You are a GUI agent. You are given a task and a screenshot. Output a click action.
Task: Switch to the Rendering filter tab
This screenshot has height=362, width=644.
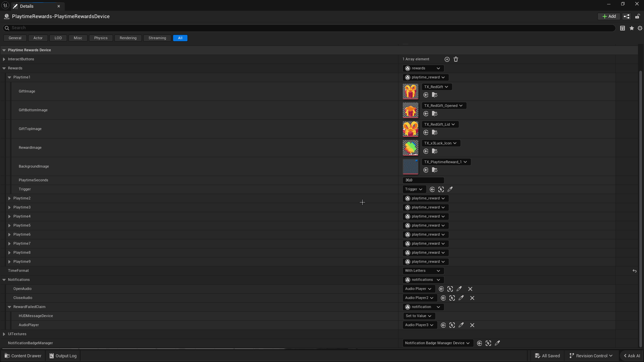point(128,38)
